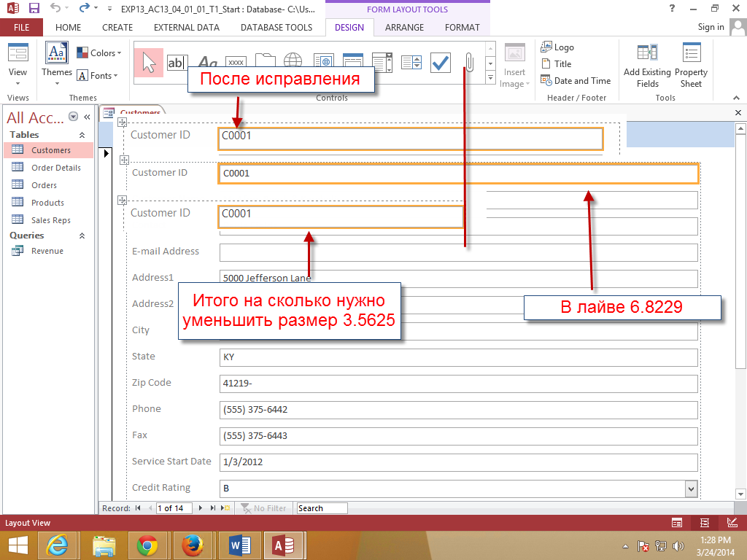This screenshot has width=747, height=560.
Task: Click the Zip Code field
Action: (458, 384)
